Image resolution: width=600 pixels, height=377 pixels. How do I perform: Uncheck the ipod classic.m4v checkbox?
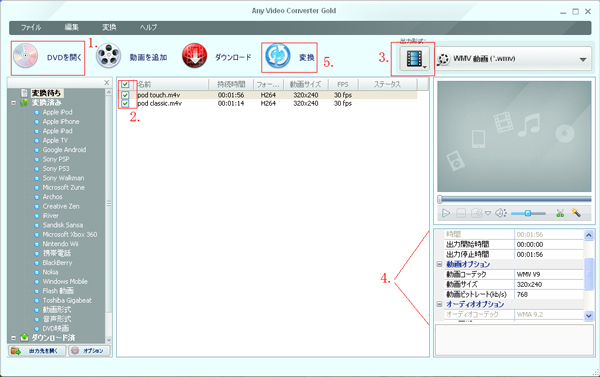125,103
